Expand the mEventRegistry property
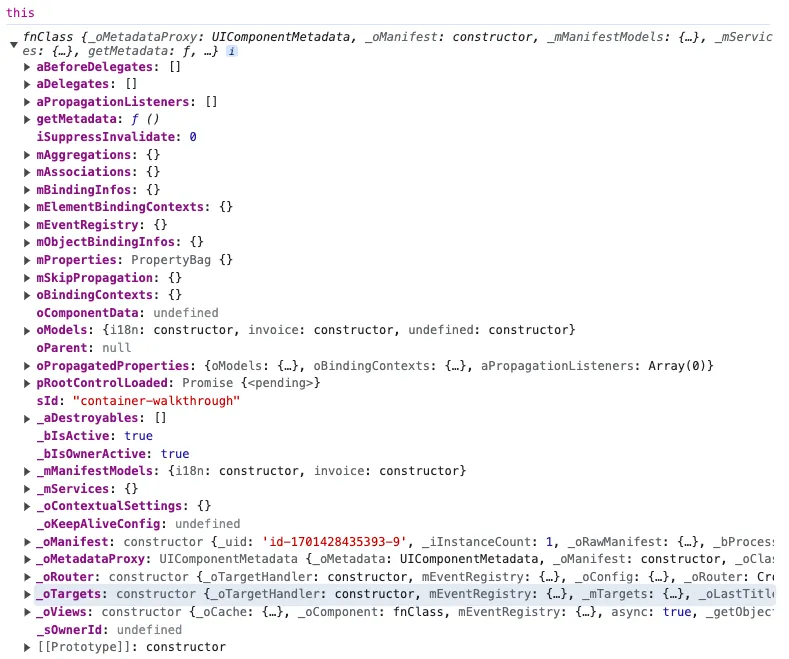This screenshot has height=659, width=789. pos(27,225)
